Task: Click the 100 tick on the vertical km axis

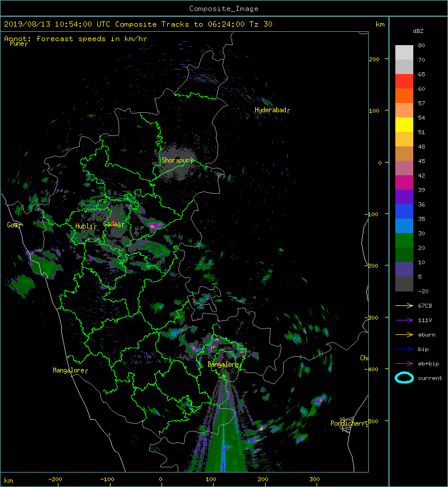Action: tap(374, 111)
